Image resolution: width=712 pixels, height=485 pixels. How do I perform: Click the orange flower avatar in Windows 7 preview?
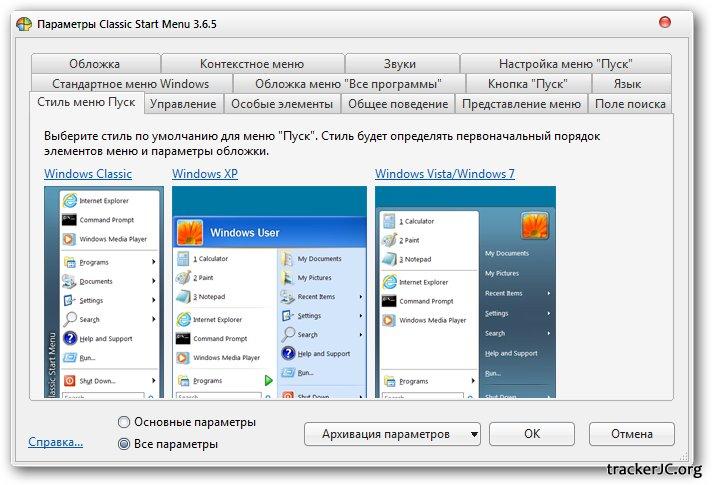pos(535,225)
